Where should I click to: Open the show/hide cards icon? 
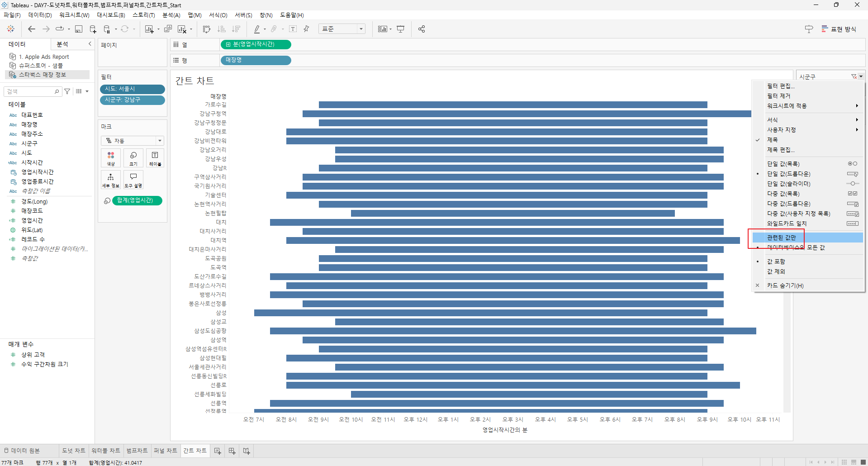383,29
